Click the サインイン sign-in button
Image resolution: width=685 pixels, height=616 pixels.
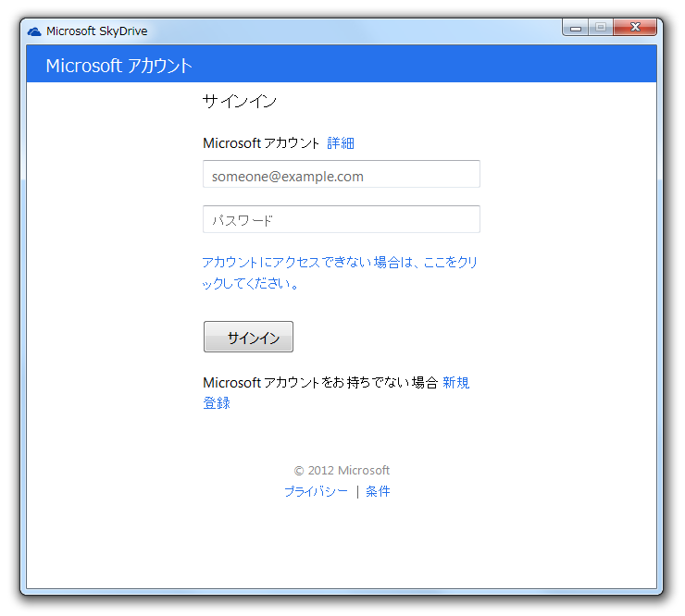tap(248, 337)
